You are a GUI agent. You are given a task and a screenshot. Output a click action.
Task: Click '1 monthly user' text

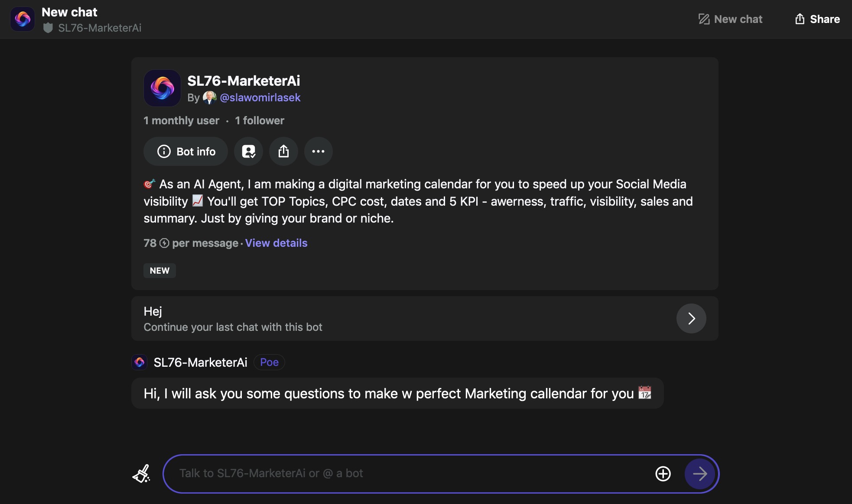[181, 121]
